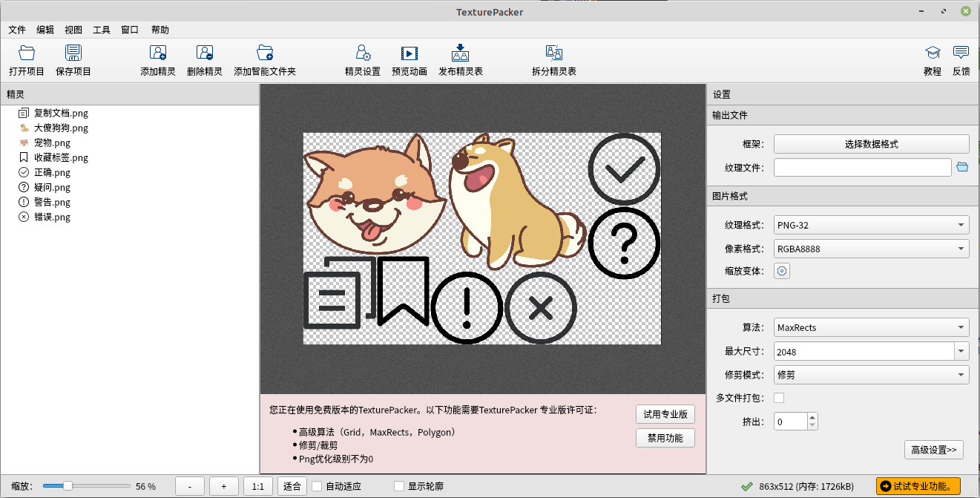Open 教程 tutorials icon
The image size is (980, 498).
coord(933,53)
